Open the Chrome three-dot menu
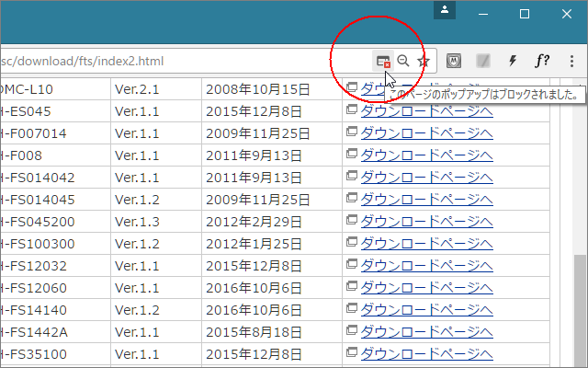The image size is (588, 368). [x=571, y=61]
